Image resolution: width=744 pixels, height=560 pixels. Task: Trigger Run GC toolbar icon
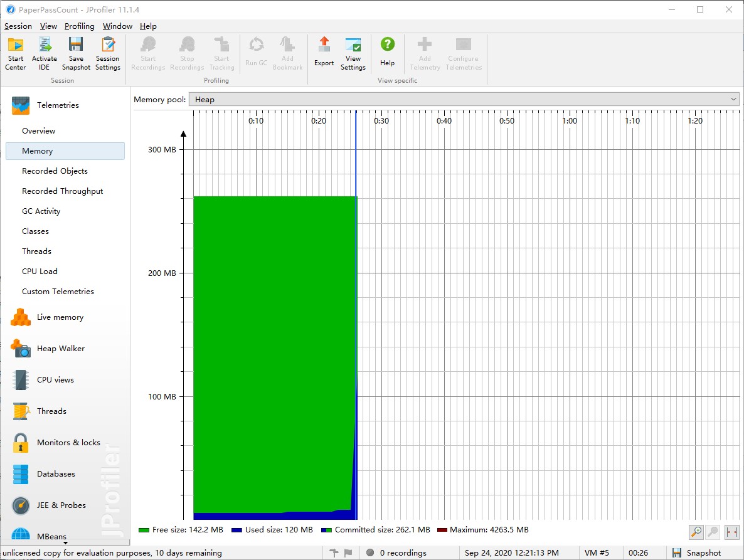256,51
